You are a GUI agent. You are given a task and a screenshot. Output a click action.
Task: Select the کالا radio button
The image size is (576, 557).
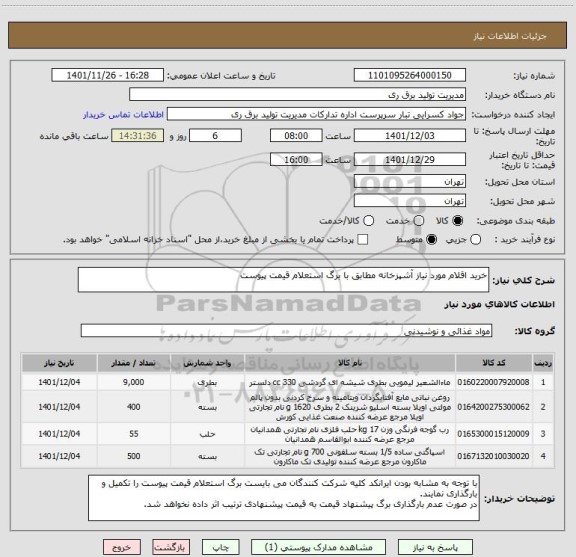pos(458,221)
